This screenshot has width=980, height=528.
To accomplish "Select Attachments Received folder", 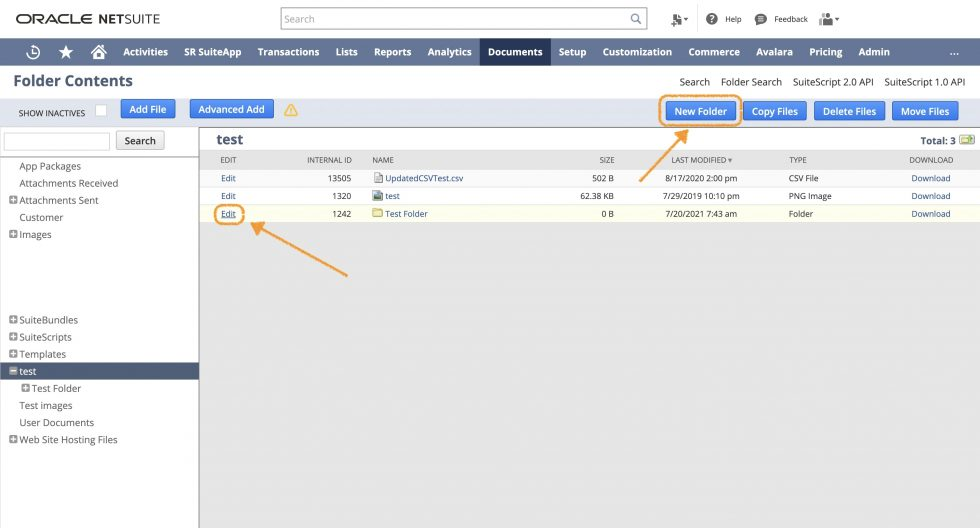I will (68, 183).
